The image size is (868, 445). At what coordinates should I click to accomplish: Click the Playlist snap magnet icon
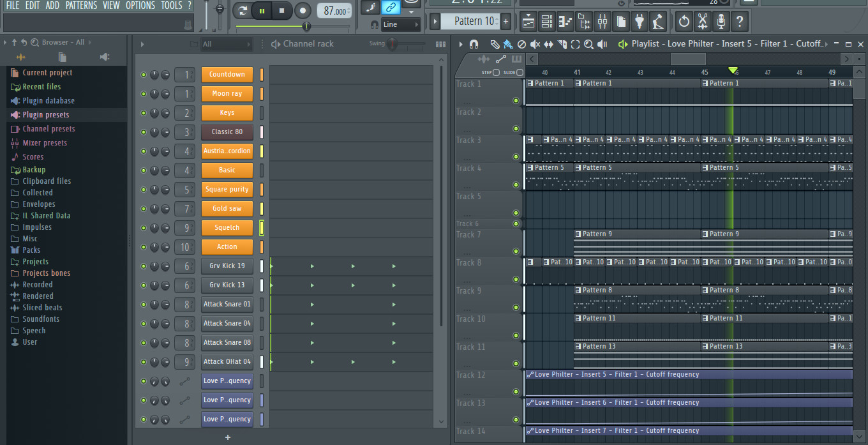474,44
